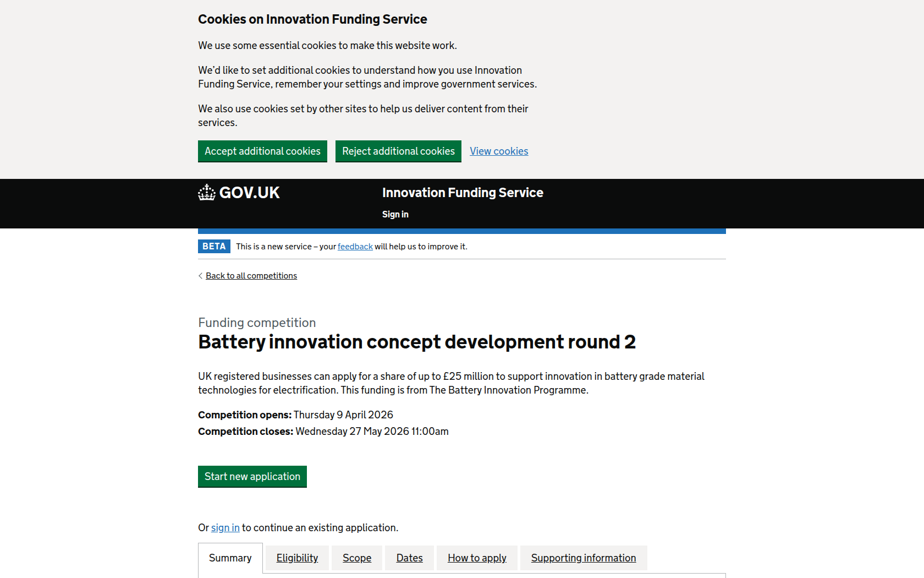Switch to the Eligibility tab
This screenshot has width=924, height=578.
click(x=297, y=558)
